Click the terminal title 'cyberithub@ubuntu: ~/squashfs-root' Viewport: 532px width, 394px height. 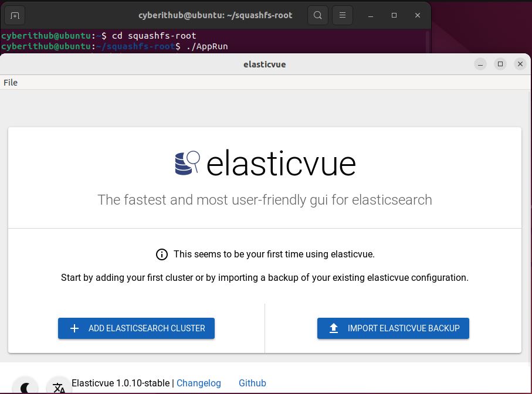pyautogui.click(x=215, y=15)
